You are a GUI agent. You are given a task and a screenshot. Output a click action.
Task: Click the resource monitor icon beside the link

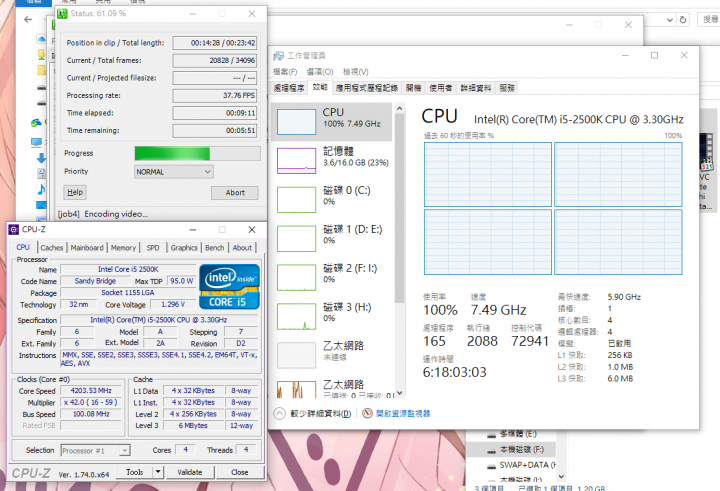(367, 413)
